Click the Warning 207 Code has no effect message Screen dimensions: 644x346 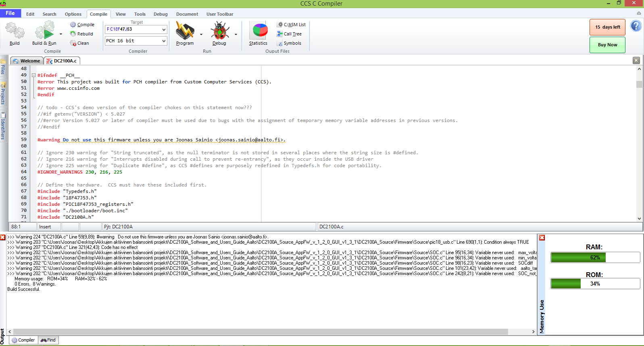point(73,247)
